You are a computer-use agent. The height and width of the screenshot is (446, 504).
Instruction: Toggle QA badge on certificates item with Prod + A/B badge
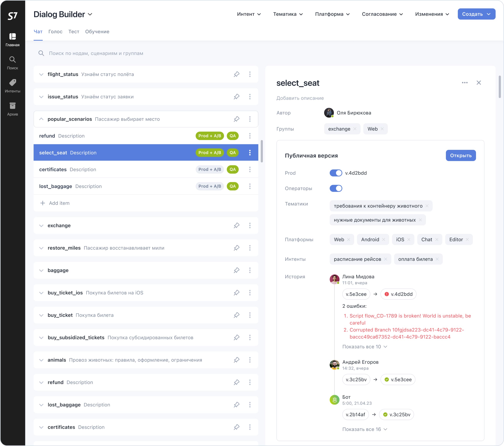pos(232,169)
